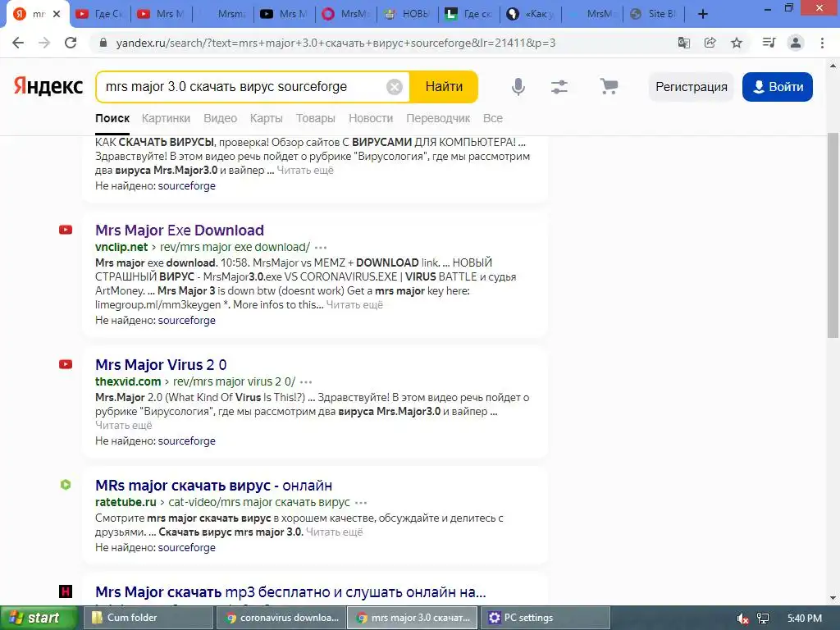The height and width of the screenshot is (630, 840).
Task: View site lock security info
Action: (x=103, y=43)
